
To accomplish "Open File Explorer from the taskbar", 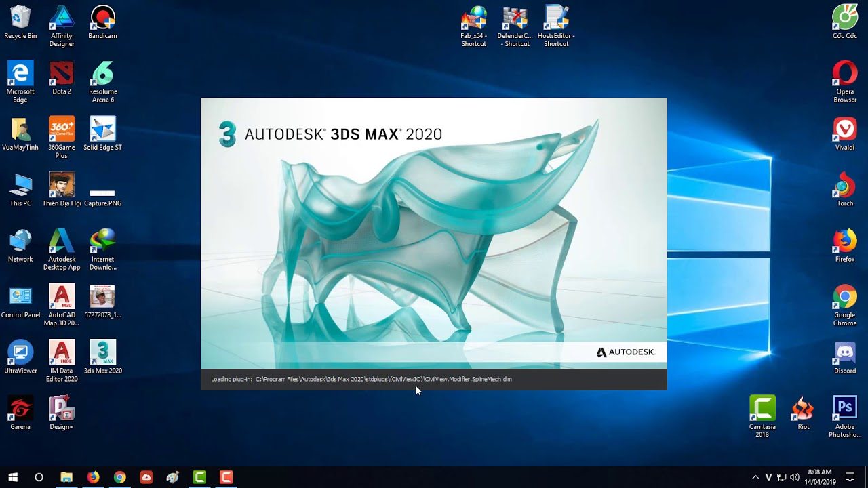I will [66, 477].
